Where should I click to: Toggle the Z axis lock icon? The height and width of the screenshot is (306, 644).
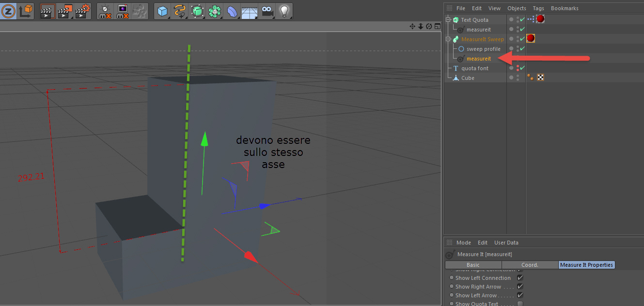pyautogui.click(x=8, y=11)
